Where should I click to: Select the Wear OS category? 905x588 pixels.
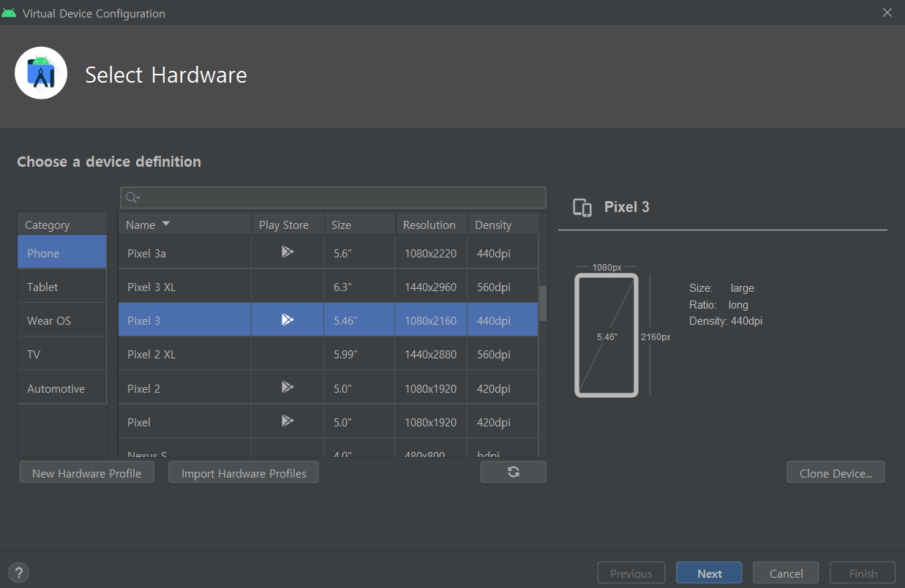[62, 320]
